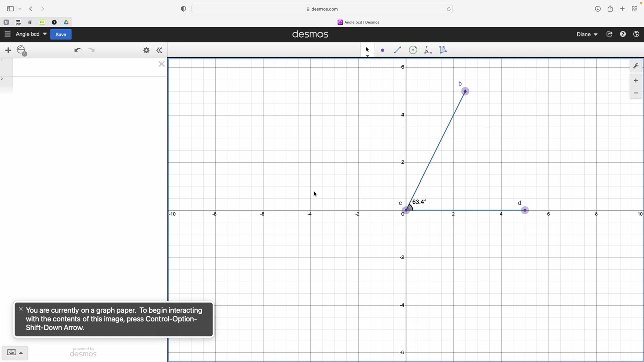644x362 pixels.
Task: Open the Safari share menu
Action: pos(610,9)
